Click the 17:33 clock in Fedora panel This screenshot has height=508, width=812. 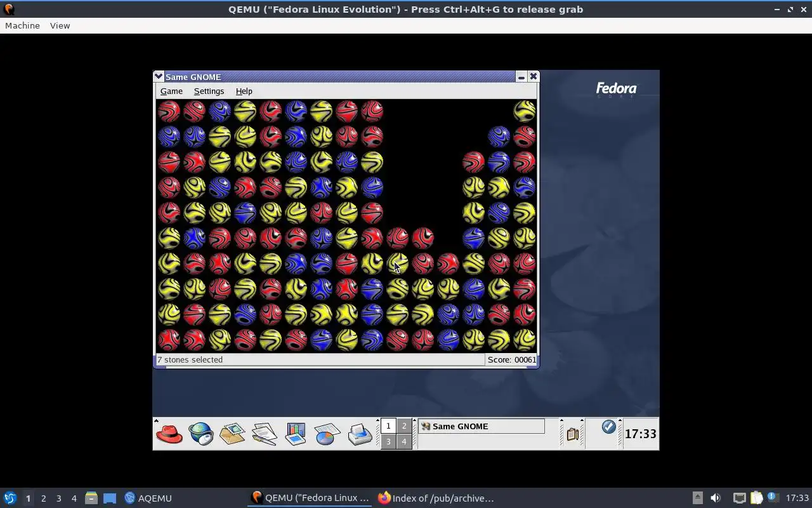click(641, 434)
